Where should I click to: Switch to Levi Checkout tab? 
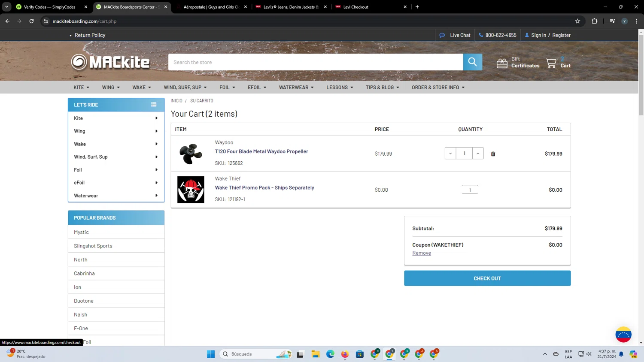coord(371,7)
